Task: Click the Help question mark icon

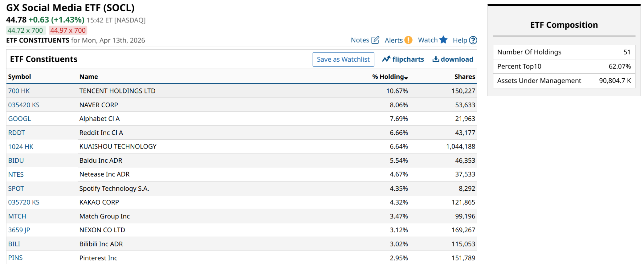Action: (473, 40)
